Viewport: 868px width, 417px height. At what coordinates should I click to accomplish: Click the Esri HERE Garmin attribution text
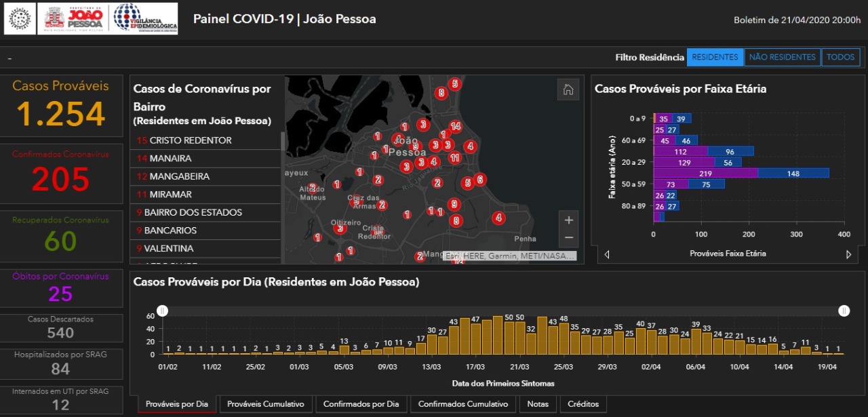tap(511, 256)
